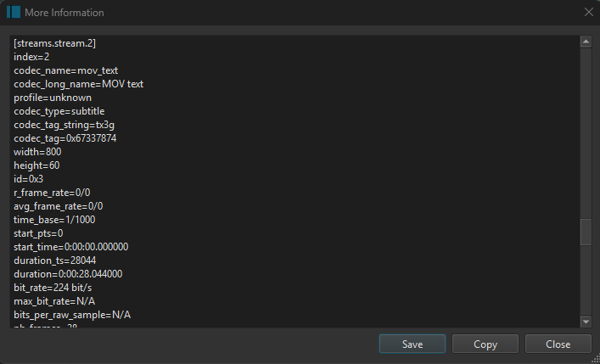This screenshot has height=364, width=600.
Task: Click the Close button at bottom
Action: click(558, 344)
